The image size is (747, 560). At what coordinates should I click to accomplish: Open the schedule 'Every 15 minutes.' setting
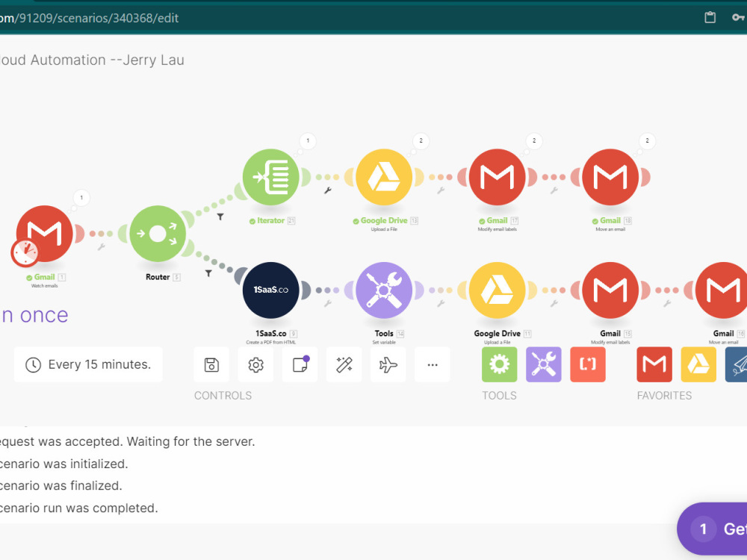[x=88, y=365]
